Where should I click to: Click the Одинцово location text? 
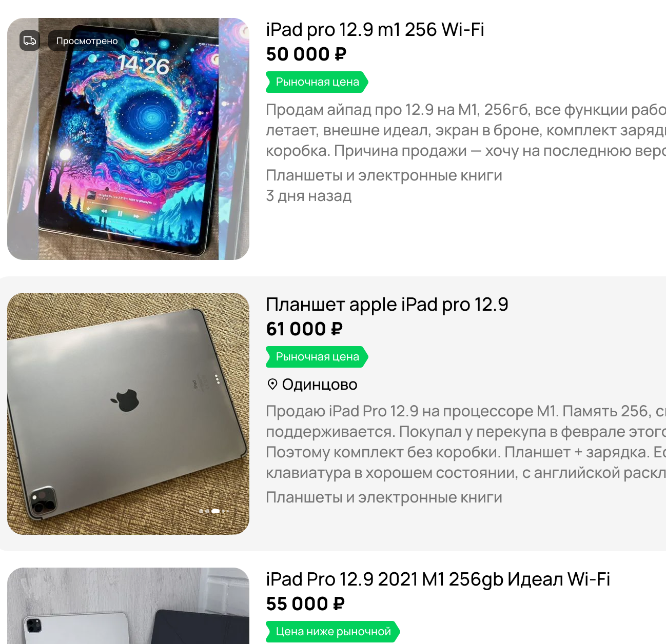point(320,385)
